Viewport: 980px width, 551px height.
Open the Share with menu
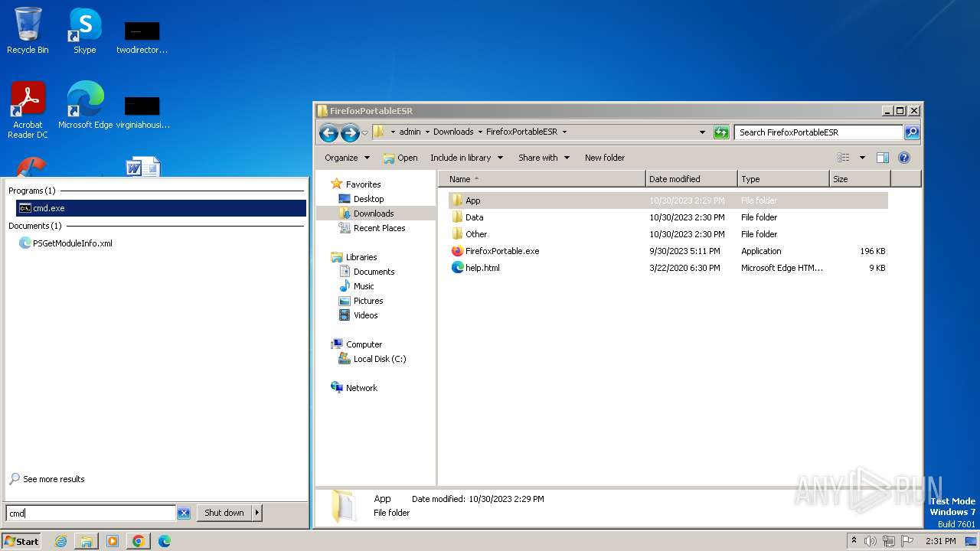[544, 158]
